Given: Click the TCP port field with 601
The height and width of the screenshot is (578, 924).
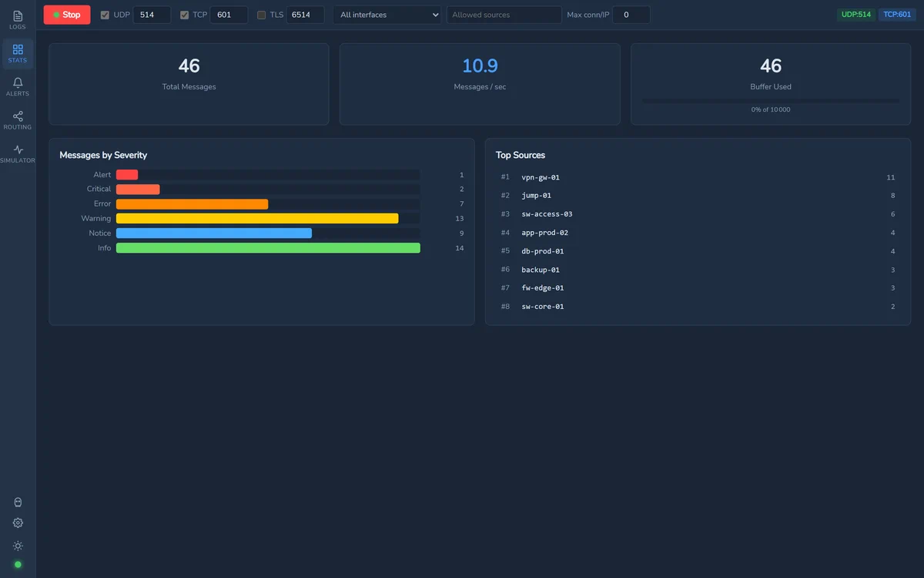Looking at the screenshot, I should click(229, 15).
